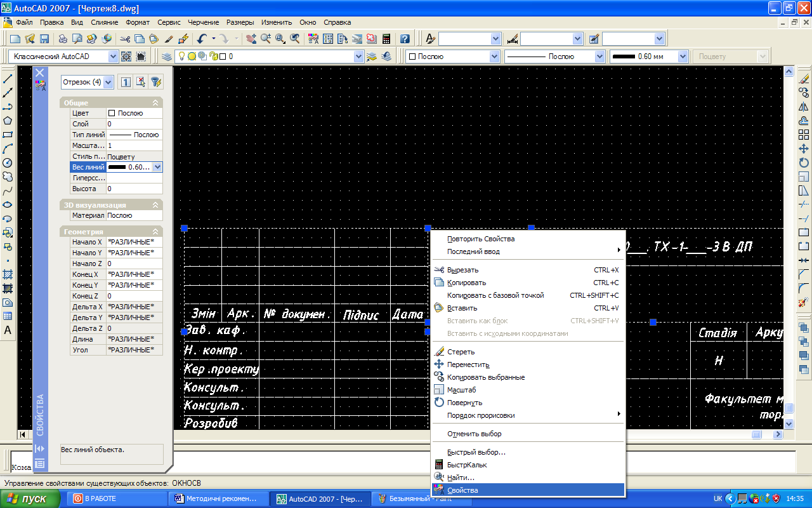Toggle PICKADD button in properties palette
Image resolution: width=812 pixels, height=508 pixels.
click(126, 82)
